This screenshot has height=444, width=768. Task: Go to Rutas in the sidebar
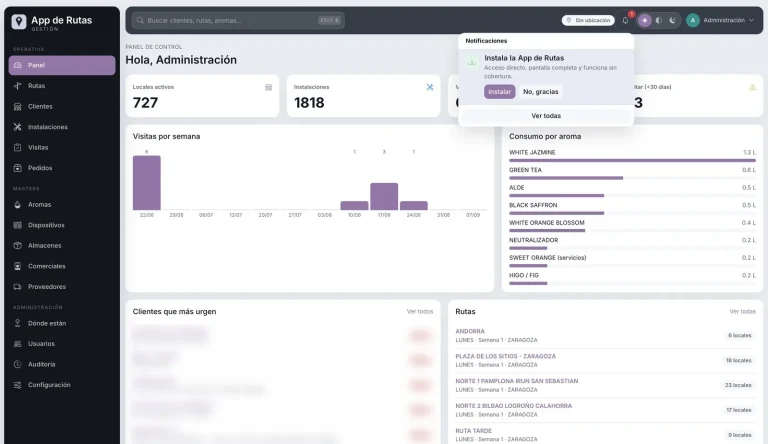pyautogui.click(x=62, y=86)
